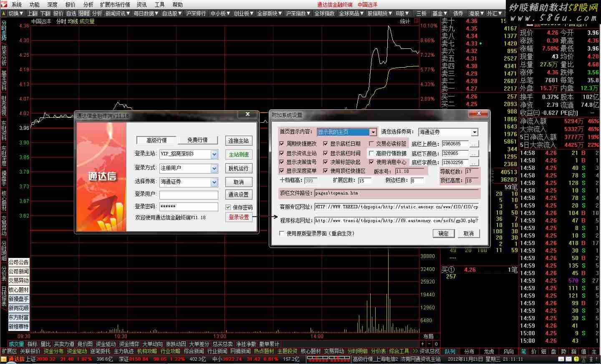Enable 高级行情数据 checkbox
601x364 pixels.
point(371,153)
